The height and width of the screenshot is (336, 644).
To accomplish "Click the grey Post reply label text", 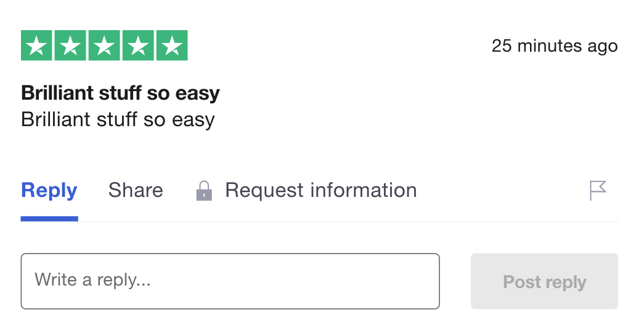I will click(x=544, y=282).
